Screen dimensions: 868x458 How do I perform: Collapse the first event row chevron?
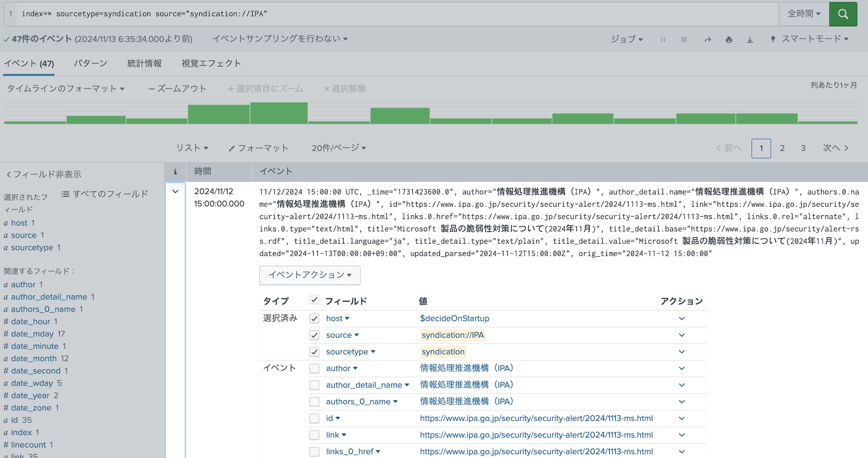point(175,192)
